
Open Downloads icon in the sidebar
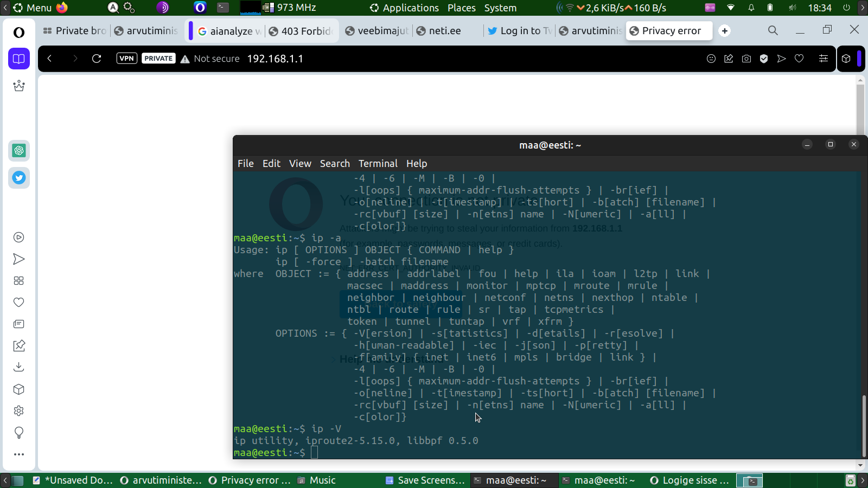(19, 367)
